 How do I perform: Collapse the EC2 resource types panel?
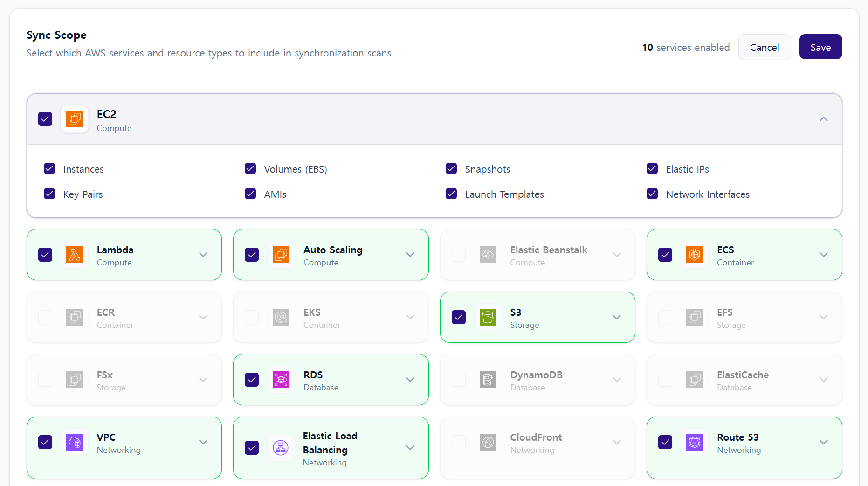pos(824,119)
